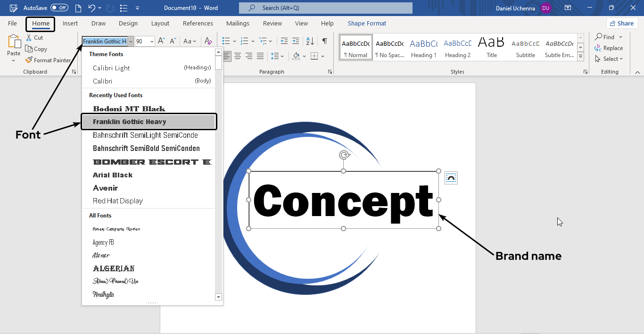644x334 pixels.
Task: Click the Clear All Formatting icon
Action: tap(208, 42)
